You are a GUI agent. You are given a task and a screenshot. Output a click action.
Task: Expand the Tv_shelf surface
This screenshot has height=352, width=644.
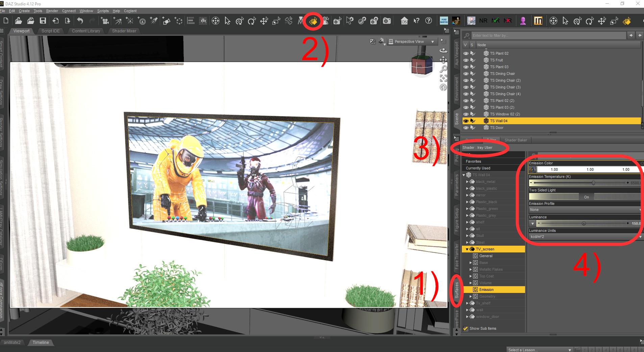(x=467, y=303)
